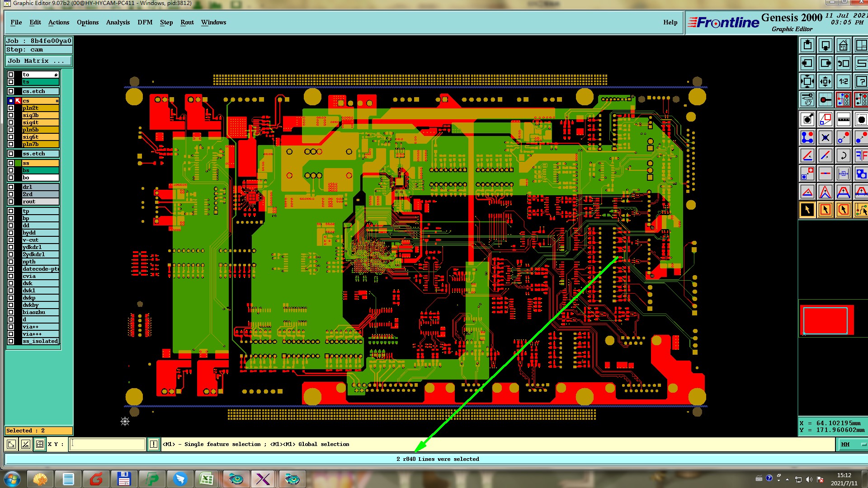Click the 1:2 zoom scale icon
This screenshot has width=868, height=488.
[x=843, y=82]
